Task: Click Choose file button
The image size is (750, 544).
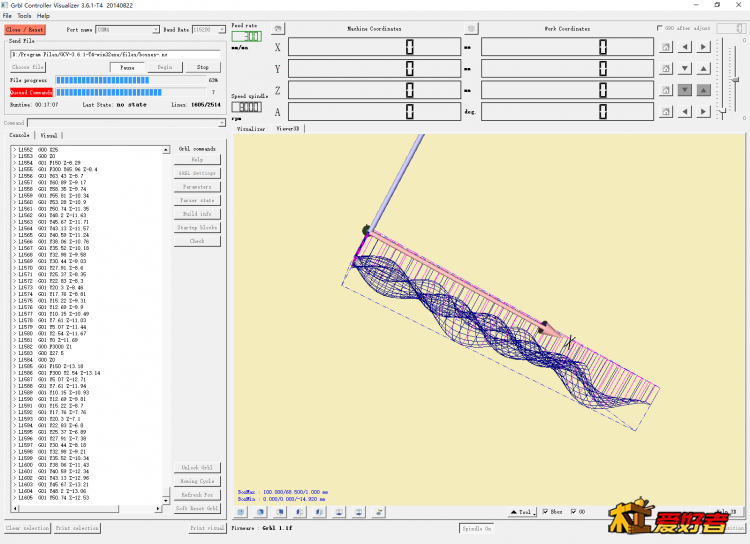Action: pos(28,67)
